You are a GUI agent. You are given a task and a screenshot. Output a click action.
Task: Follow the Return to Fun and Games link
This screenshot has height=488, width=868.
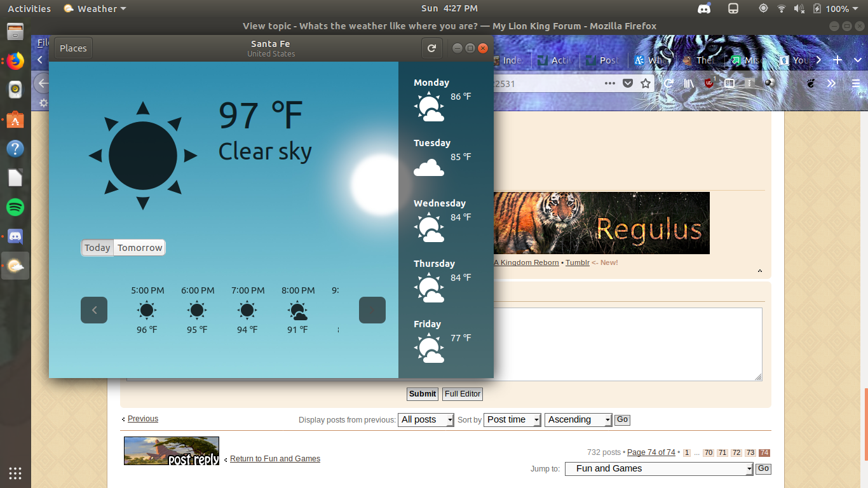[x=275, y=459]
